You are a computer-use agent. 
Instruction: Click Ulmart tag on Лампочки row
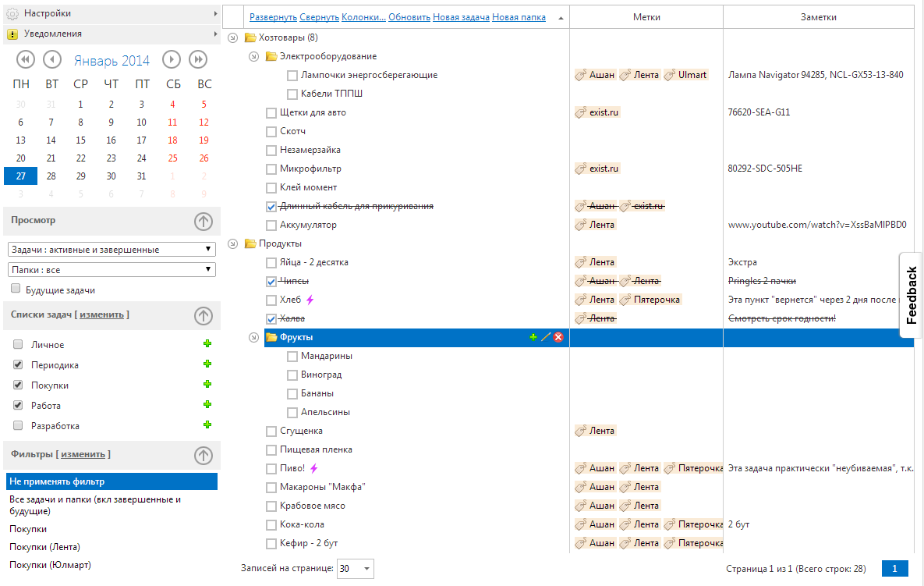pos(685,75)
